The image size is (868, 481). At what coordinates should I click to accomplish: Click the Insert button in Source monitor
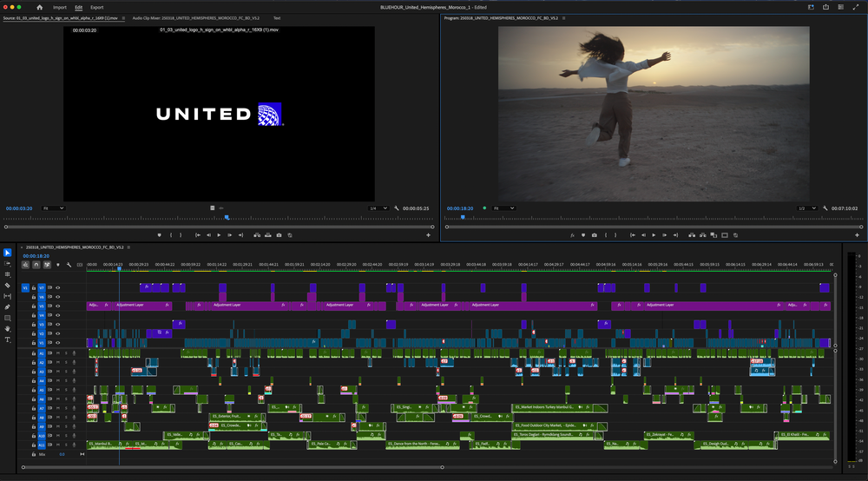point(257,235)
